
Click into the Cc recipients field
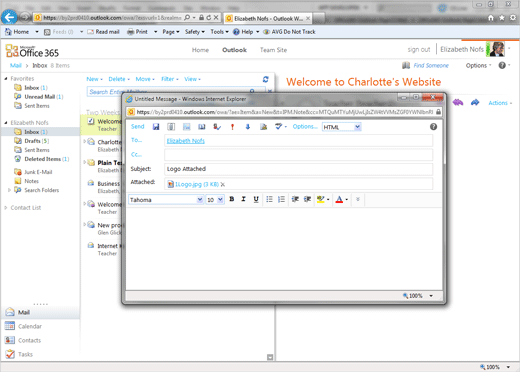click(298, 155)
